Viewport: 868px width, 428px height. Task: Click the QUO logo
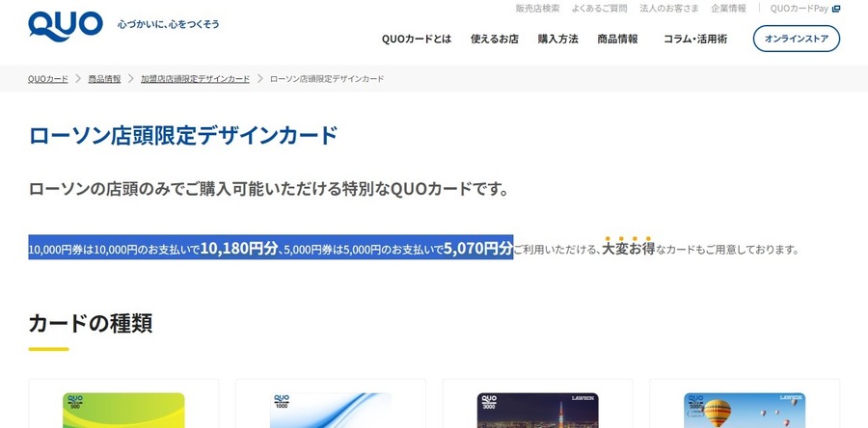pyautogui.click(x=66, y=26)
